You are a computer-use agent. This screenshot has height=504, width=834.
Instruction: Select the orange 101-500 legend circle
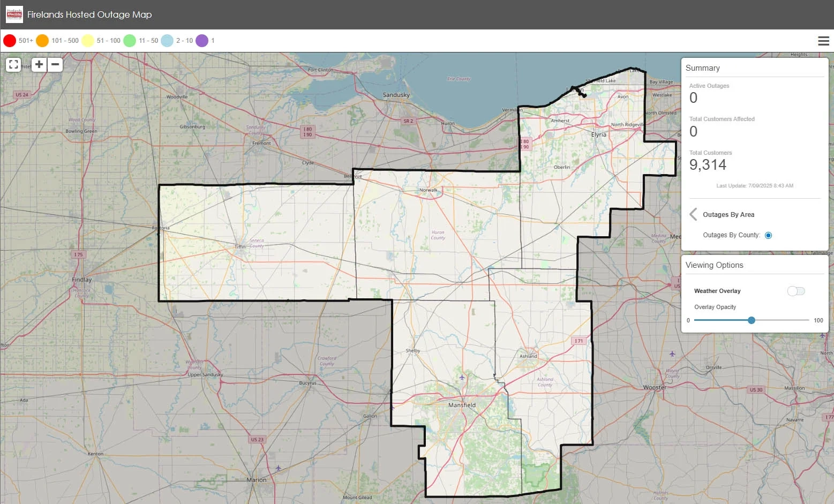coord(43,40)
